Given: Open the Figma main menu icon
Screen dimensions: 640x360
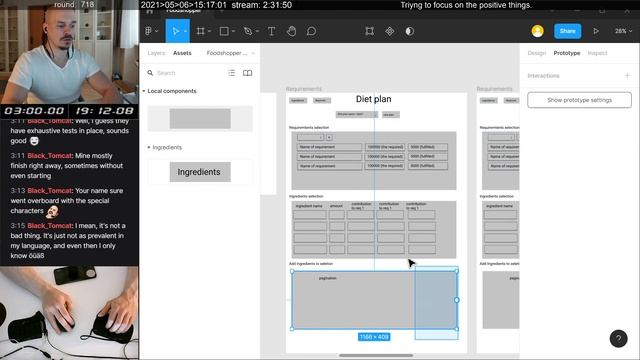Looking at the screenshot, I should (149, 31).
